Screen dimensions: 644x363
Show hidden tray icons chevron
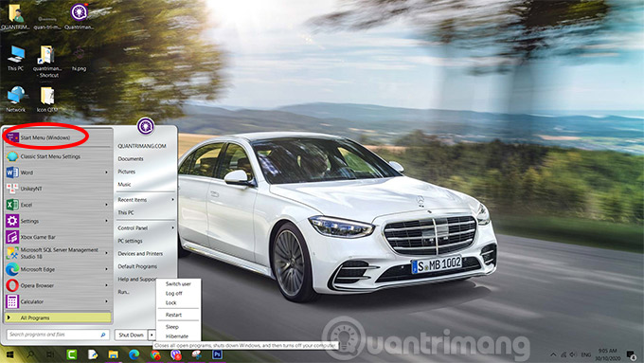(x=553, y=354)
